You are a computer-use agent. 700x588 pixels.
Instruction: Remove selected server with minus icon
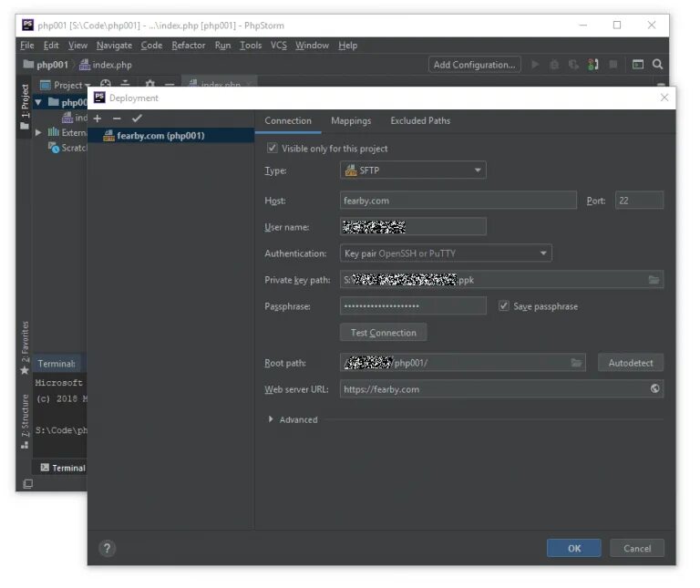tap(117, 119)
